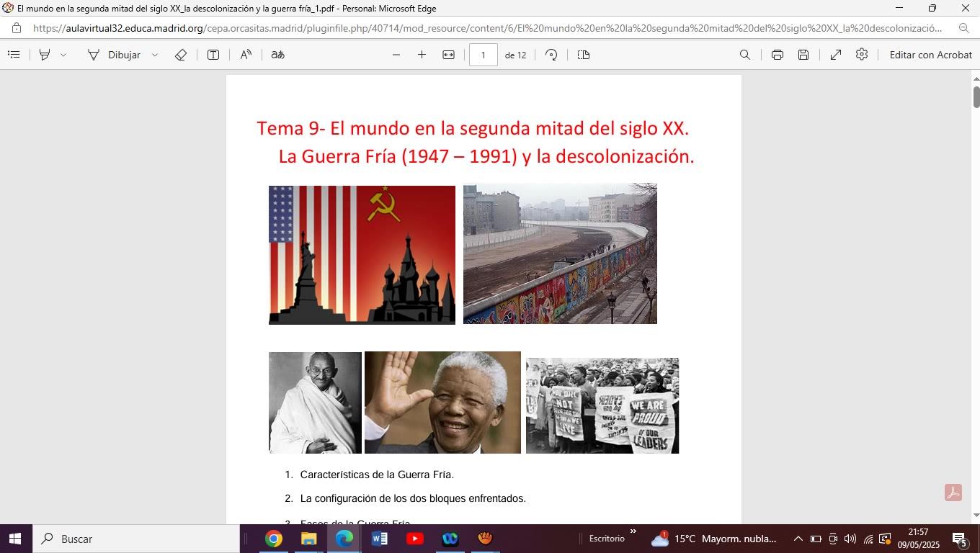Expand highlighter color options dropdown
The image size is (980, 553).
coord(63,55)
